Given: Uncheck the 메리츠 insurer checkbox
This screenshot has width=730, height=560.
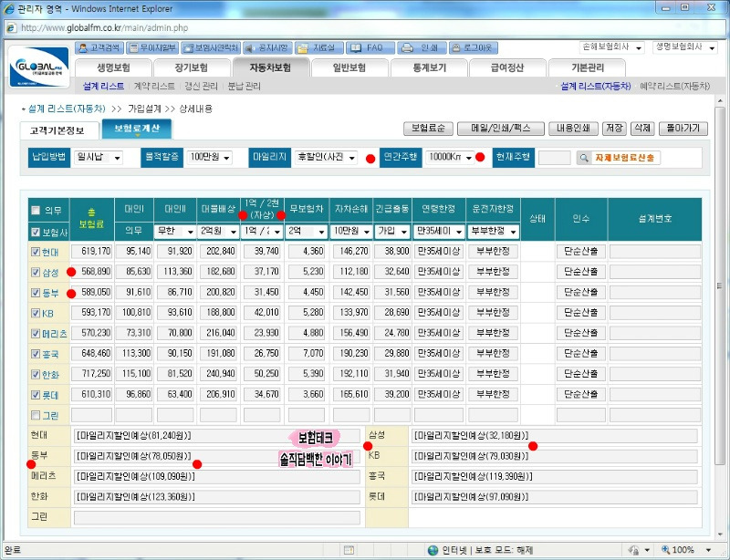Looking at the screenshot, I should pos(36,333).
